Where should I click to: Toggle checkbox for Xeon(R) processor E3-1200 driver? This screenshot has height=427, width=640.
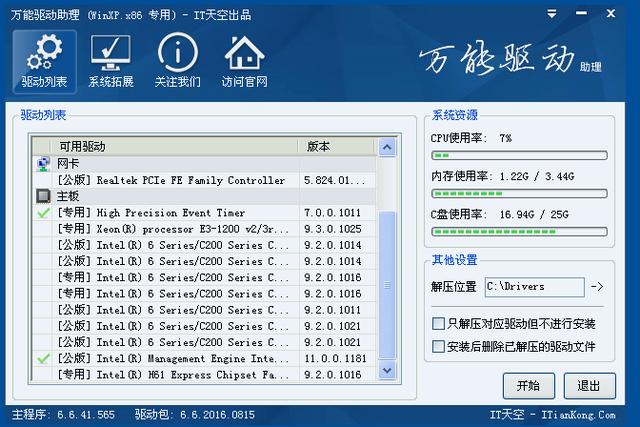[43, 229]
